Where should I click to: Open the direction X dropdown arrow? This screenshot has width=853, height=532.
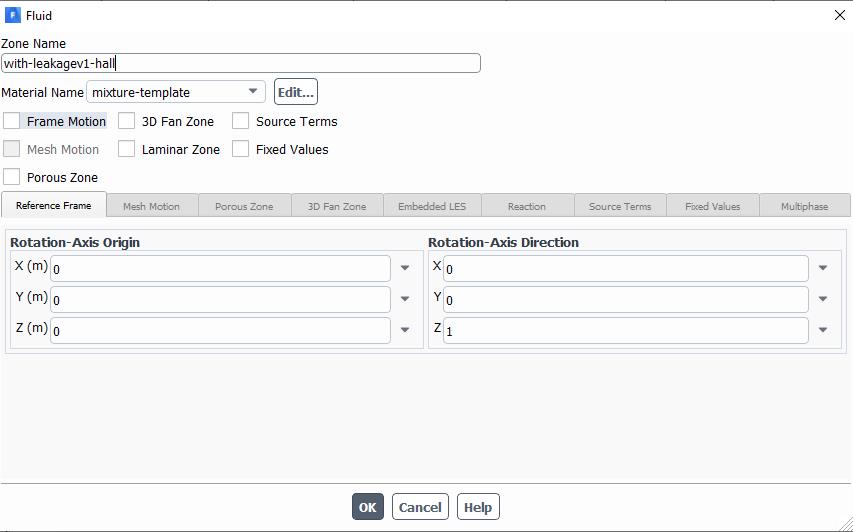coord(823,268)
